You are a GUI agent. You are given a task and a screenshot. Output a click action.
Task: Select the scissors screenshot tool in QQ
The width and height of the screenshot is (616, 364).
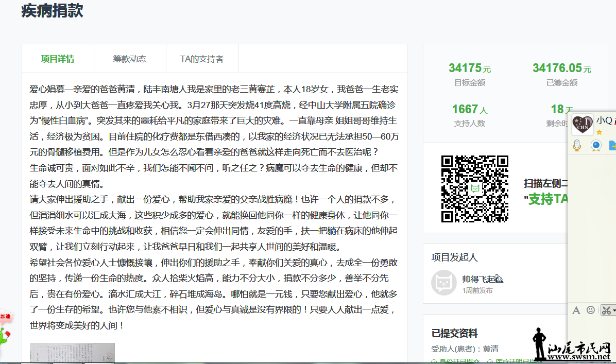pos(606,310)
